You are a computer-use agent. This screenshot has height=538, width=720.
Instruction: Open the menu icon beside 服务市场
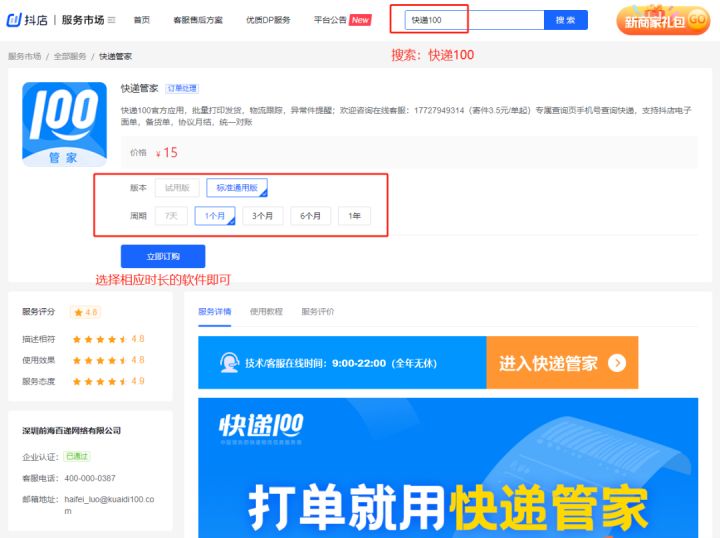tap(112, 20)
